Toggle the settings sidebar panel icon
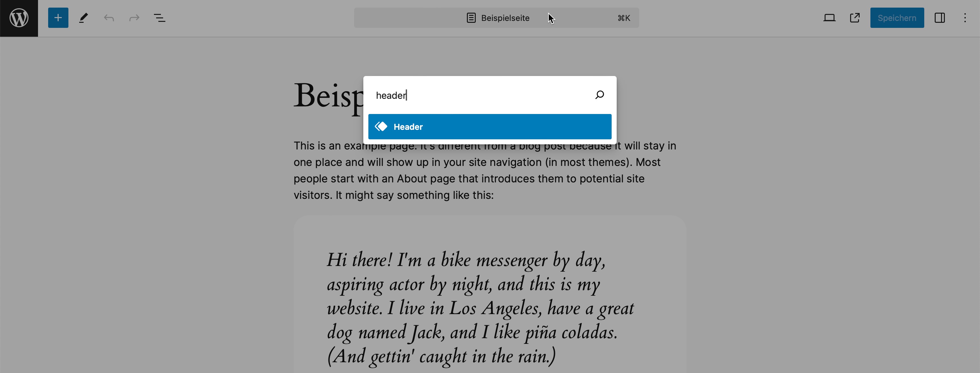Image resolution: width=980 pixels, height=373 pixels. point(939,18)
